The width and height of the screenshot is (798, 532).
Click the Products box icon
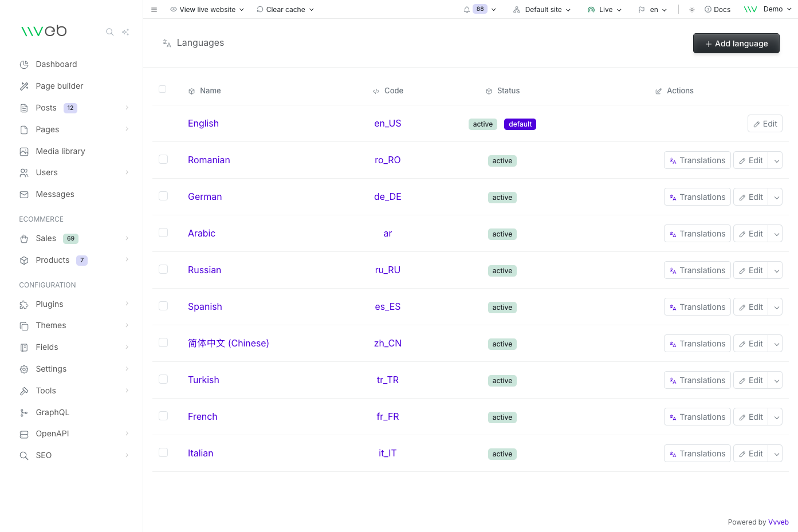pos(24,261)
